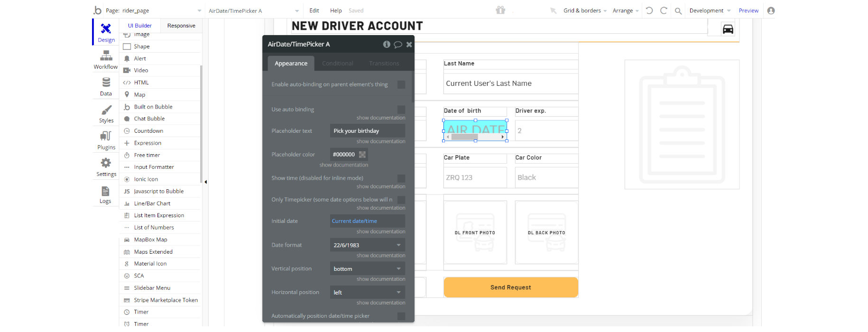
Task: Open the Vertical position dropdown
Action: coord(368,269)
